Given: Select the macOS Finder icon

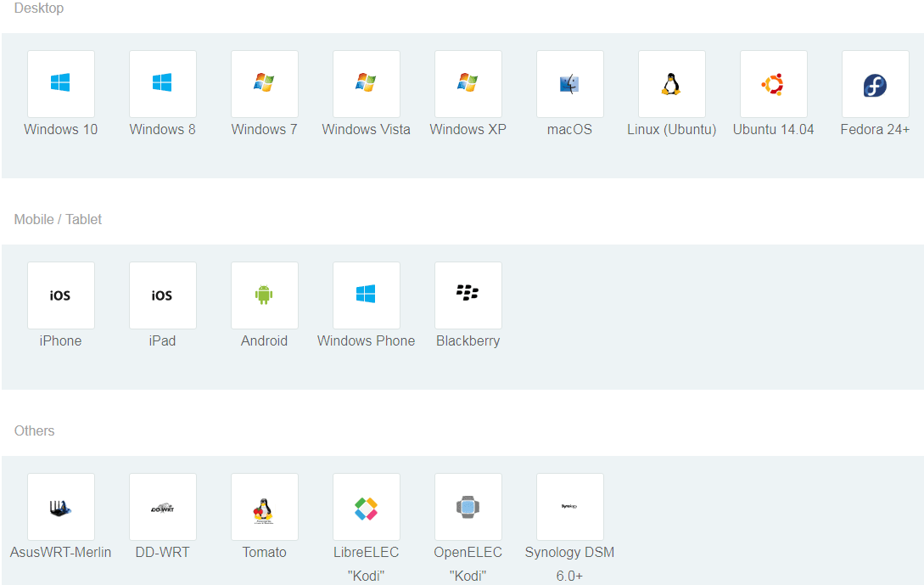Looking at the screenshot, I should [x=570, y=84].
